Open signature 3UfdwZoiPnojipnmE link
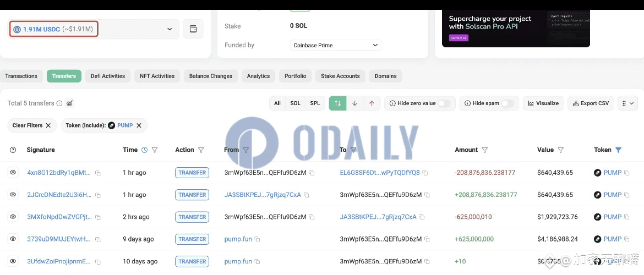This screenshot has width=644, height=275. [x=59, y=261]
